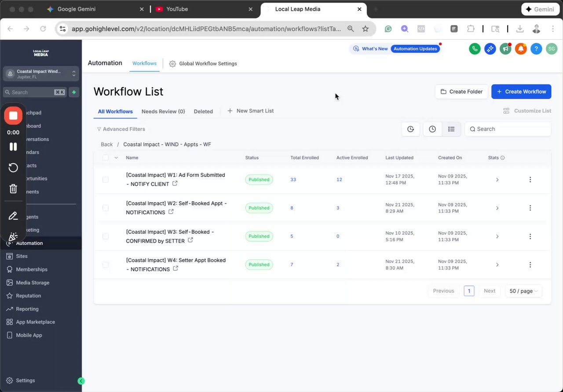The image size is (563, 392).
Task: Click the trash icon in recorder panel
Action: click(13, 189)
